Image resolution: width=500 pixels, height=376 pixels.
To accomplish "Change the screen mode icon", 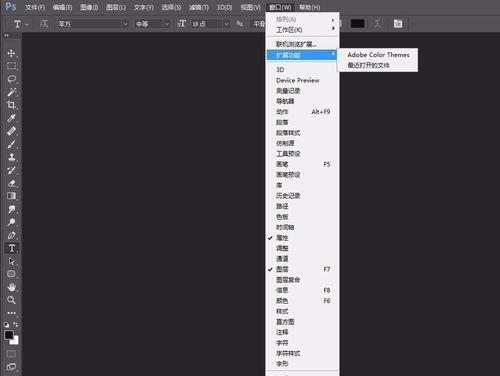I will pyautogui.click(x=11, y=367).
